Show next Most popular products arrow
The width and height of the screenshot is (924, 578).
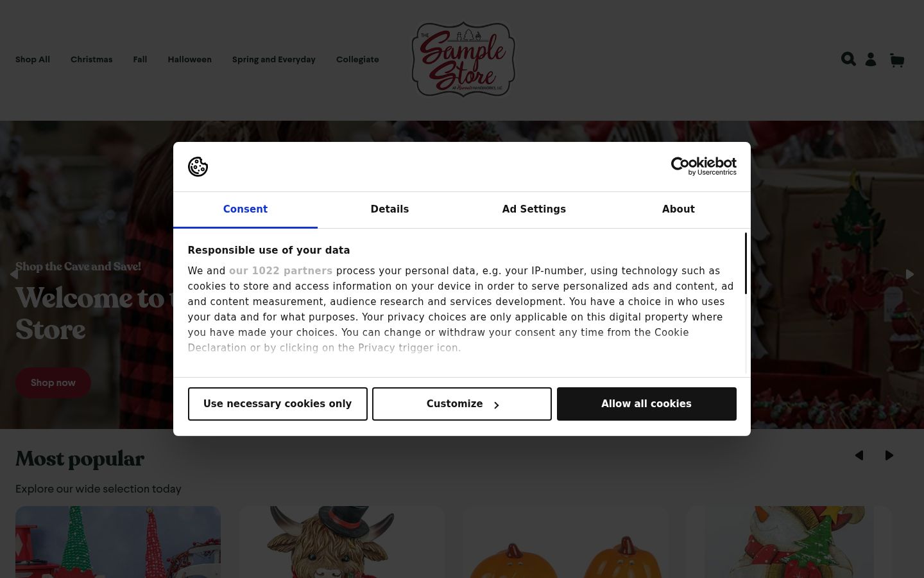click(889, 455)
